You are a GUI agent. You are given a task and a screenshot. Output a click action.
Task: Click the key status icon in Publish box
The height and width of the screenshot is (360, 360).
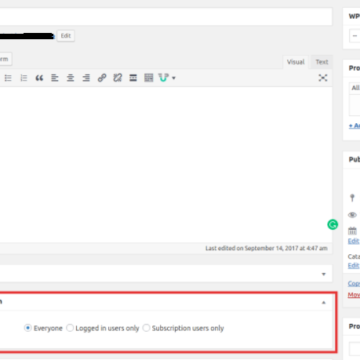[x=352, y=198]
